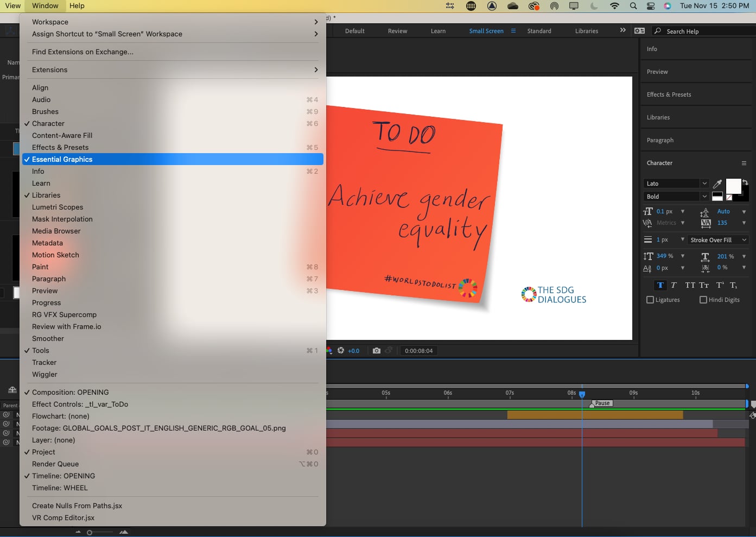Open the Effects & Presets panel header
Screen dimensions: 756x537
(669, 94)
